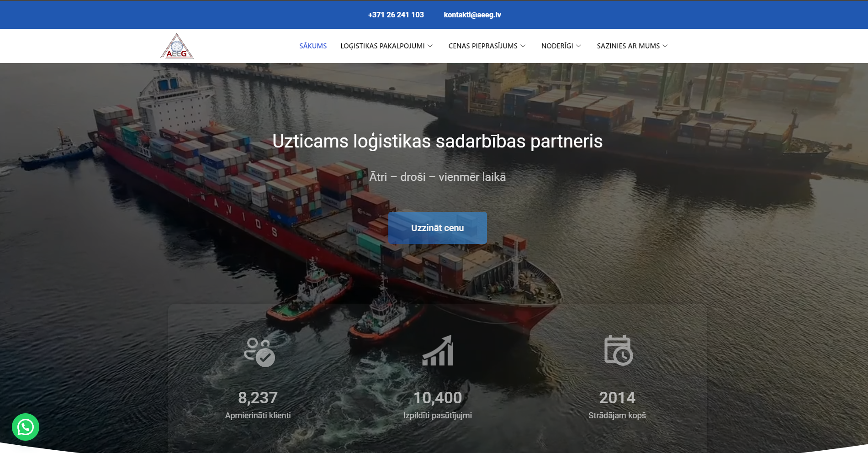Click the Uzticams loģistikas sadarbības partneris heading
Image resolution: width=868 pixels, height=453 pixels.
coord(437,141)
